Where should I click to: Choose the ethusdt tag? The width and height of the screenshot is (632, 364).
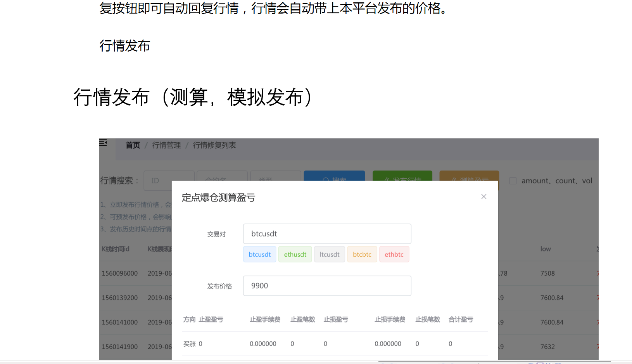click(x=295, y=254)
